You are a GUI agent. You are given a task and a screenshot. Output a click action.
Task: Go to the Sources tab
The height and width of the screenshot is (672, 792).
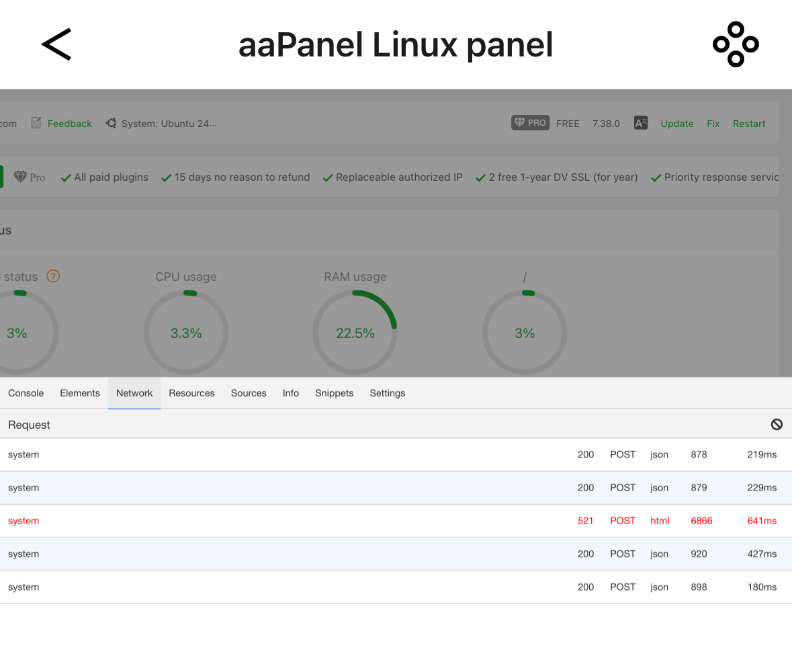[x=249, y=393]
